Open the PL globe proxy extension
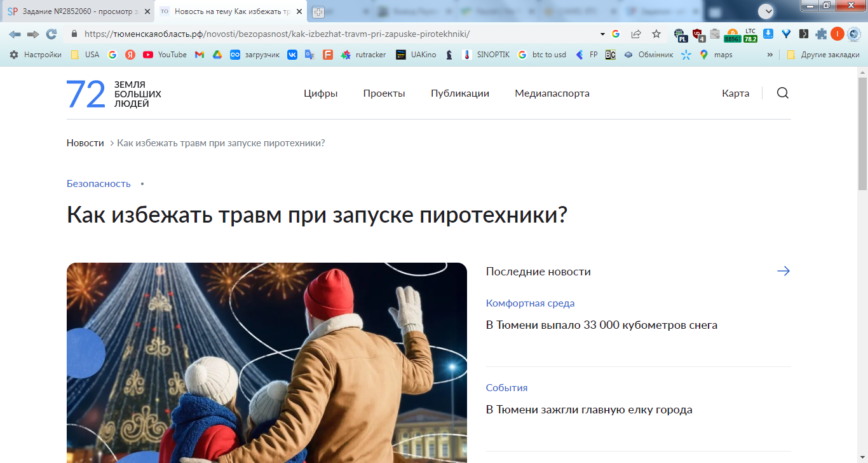The height and width of the screenshot is (463, 868). [x=681, y=34]
